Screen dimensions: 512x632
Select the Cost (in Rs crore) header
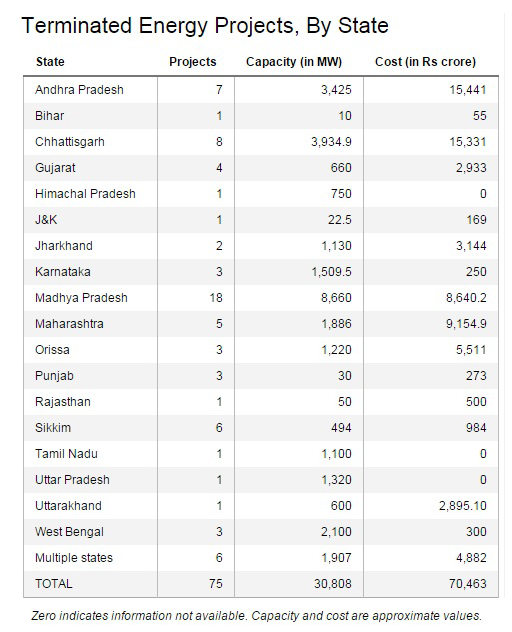coord(425,62)
